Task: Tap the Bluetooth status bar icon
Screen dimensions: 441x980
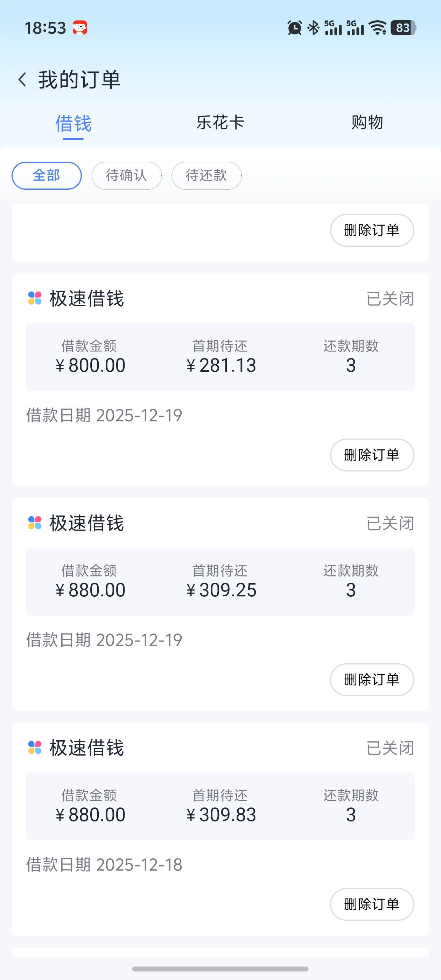Action: click(x=314, y=28)
